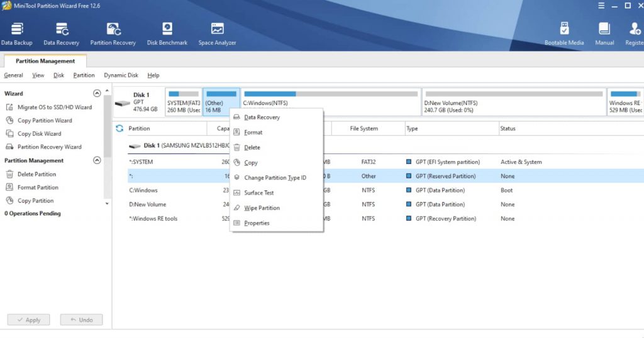The image size is (644, 338).
Task: Click the FAT32 file system cell
Action: point(369,162)
